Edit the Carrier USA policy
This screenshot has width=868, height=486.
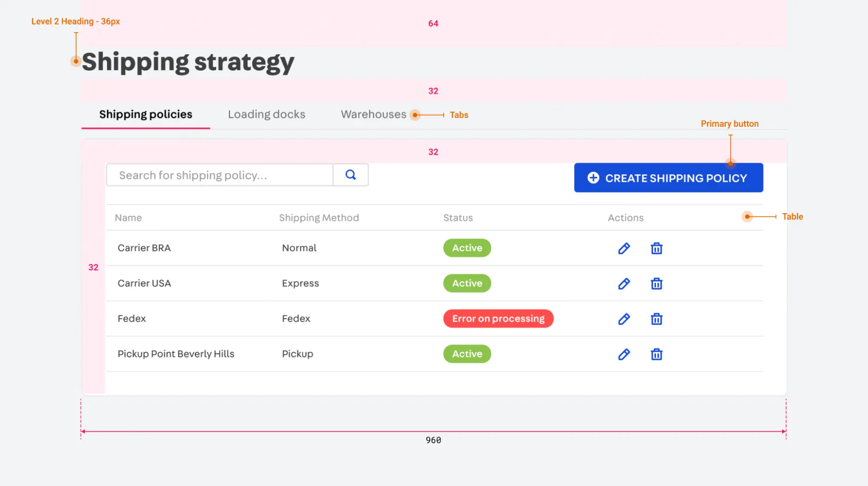click(624, 284)
